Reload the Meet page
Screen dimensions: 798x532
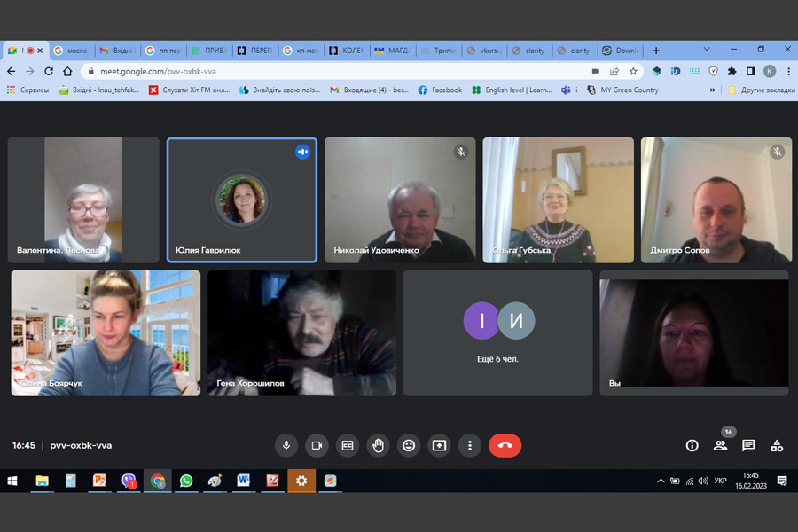(49, 71)
